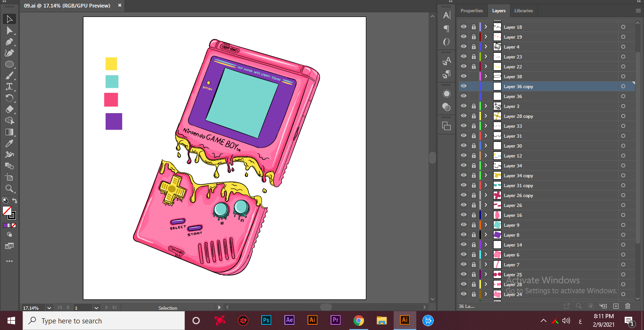Unlock Layer 19 via lock icon
This screenshot has width=644, height=330.
pyautogui.click(x=473, y=37)
